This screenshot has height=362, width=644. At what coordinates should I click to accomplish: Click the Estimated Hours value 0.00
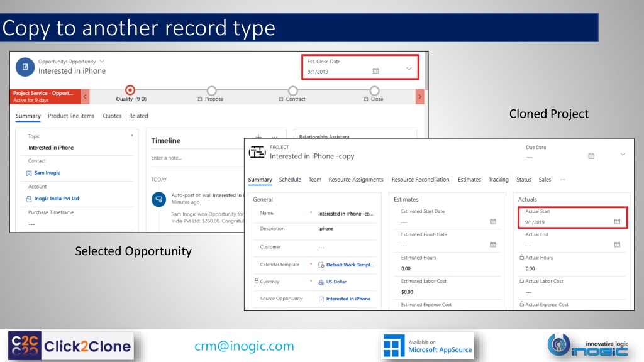[x=406, y=269]
